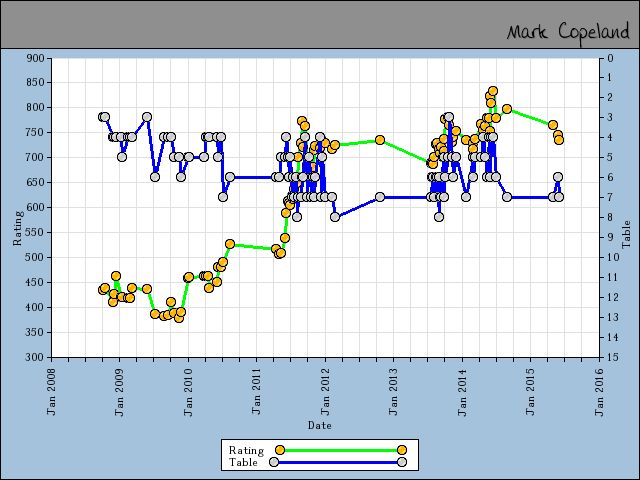Click the Date x-axis title

[x=320, y=425]
